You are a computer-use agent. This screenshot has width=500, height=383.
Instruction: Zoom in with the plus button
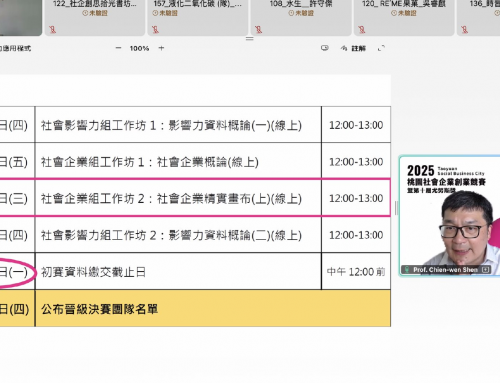[x=161, y=48]
